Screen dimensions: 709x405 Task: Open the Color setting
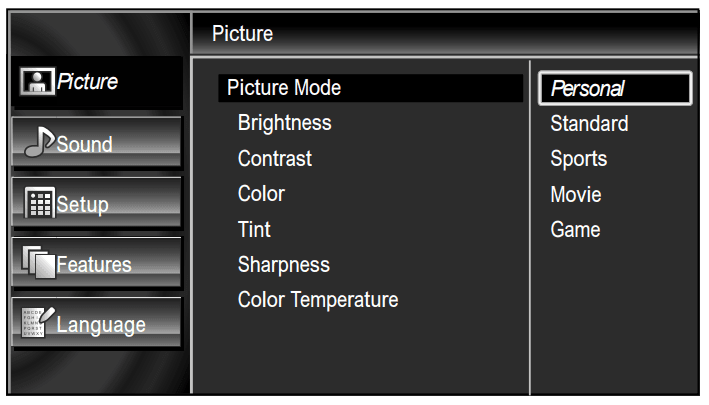click(x=261, y=193)
